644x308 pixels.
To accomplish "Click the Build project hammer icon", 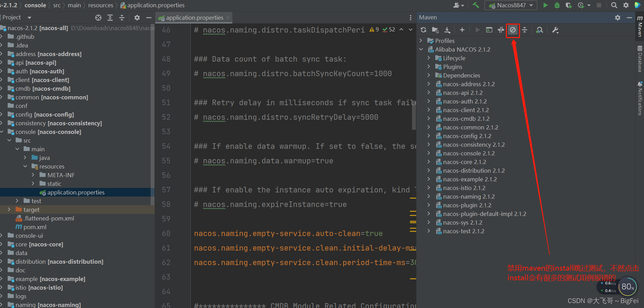I will [476, 5].
